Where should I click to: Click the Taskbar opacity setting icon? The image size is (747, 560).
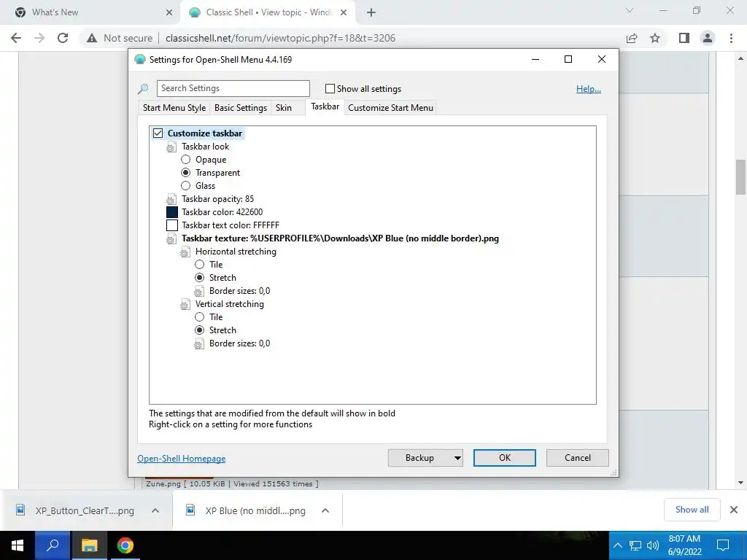point(171,200)
